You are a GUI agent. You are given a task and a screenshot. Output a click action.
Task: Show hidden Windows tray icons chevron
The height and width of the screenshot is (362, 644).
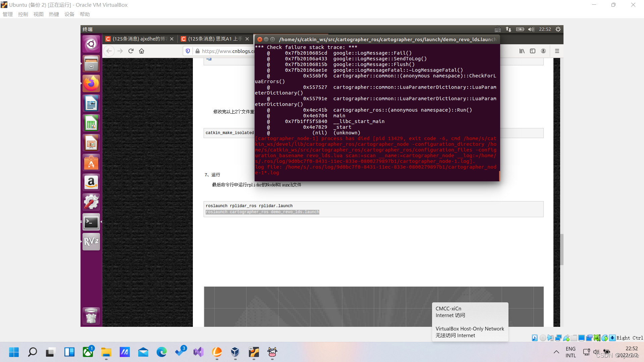(556, 352)
